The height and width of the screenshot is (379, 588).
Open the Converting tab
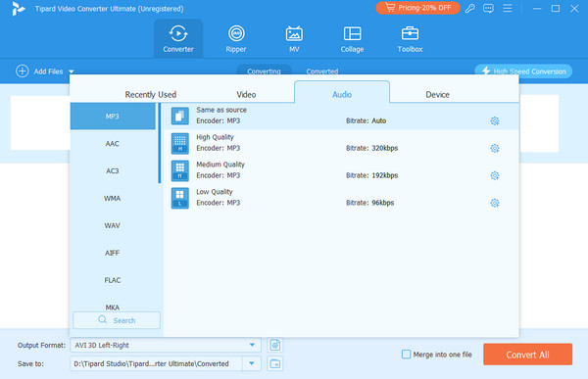264,71
